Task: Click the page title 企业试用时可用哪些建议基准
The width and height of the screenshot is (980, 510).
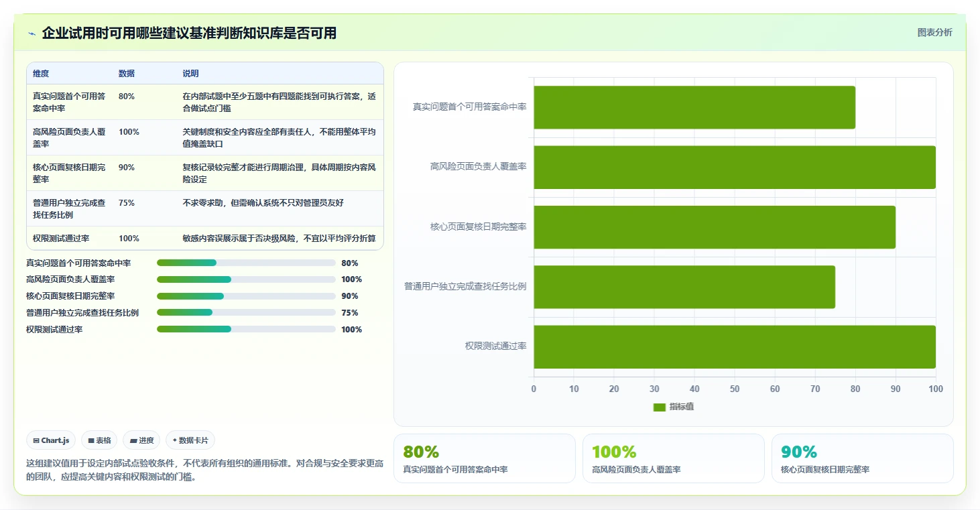Action: (189, 33)
